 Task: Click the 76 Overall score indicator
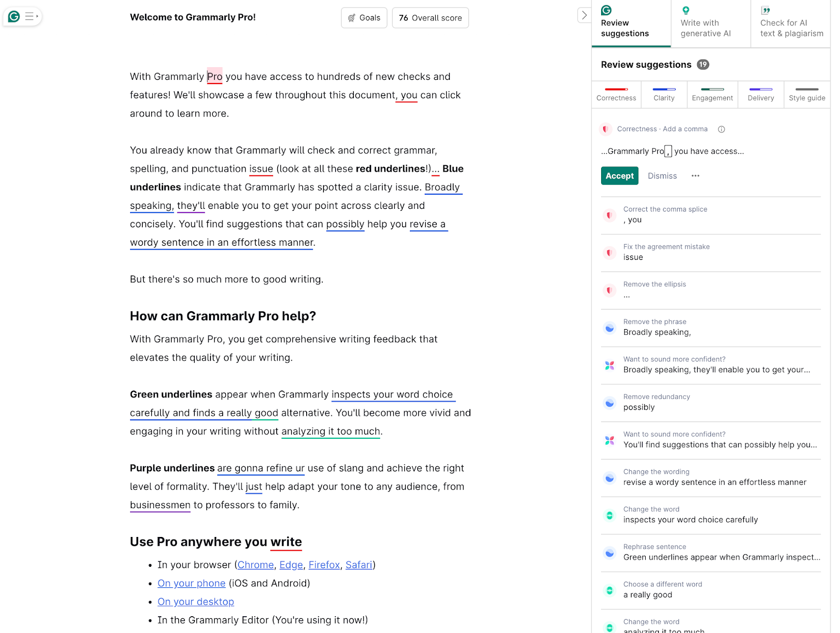(430, 17)
